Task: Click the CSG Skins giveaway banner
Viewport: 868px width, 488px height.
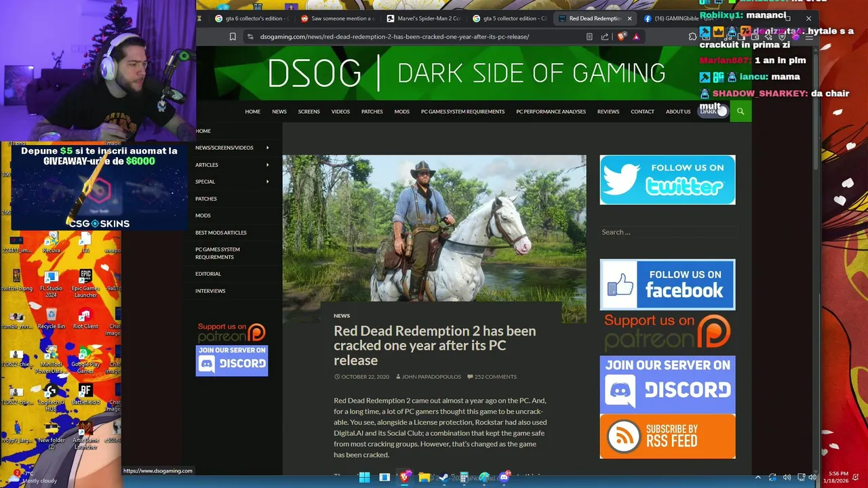Action: pos(99,186)
